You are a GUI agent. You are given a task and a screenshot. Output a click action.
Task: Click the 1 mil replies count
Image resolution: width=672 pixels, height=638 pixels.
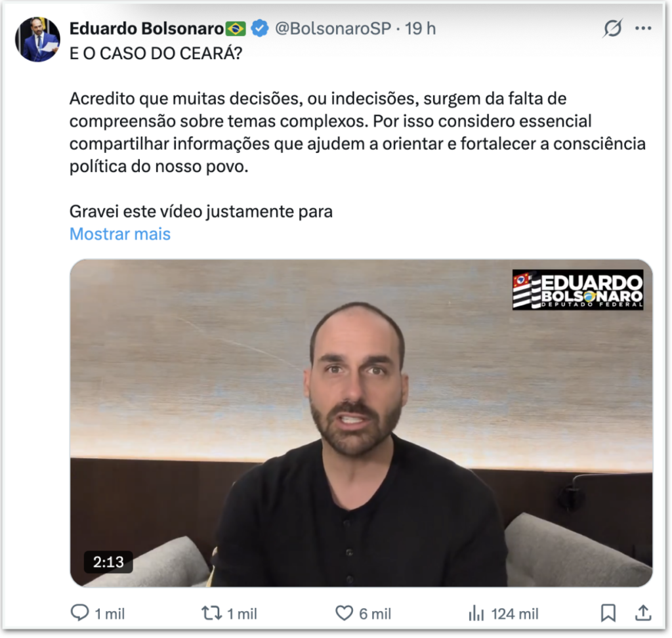[110, 614]
